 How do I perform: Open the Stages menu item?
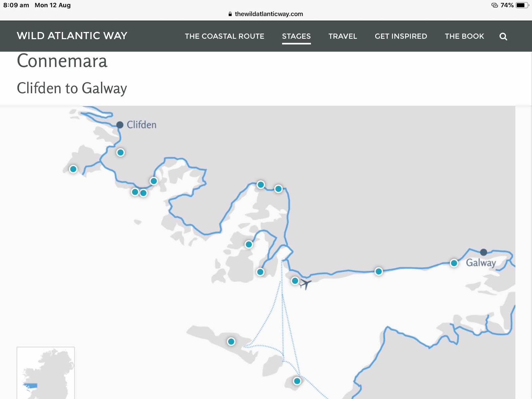click(296, 36)
